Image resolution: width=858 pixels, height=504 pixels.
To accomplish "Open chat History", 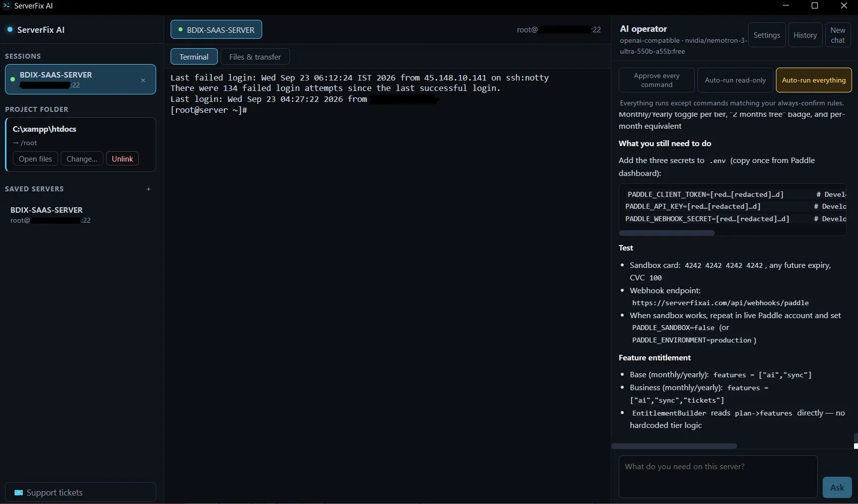I will click(805, 35).
